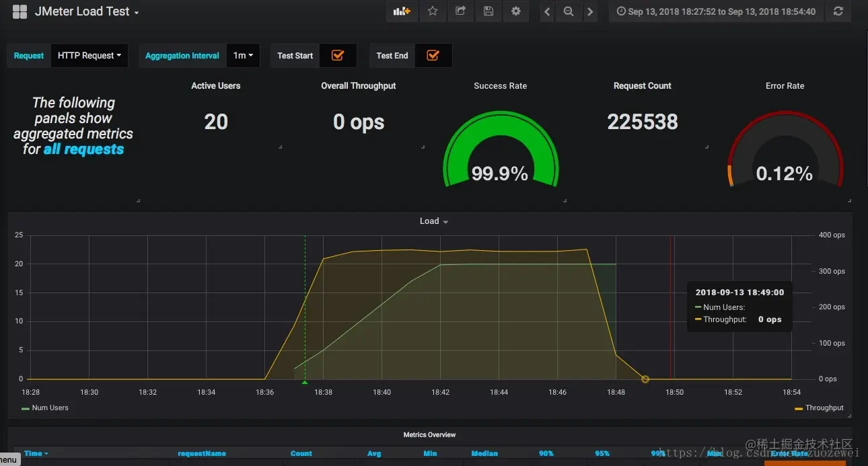
Task: Open dashboard settings gear
Action: (516, 11)
